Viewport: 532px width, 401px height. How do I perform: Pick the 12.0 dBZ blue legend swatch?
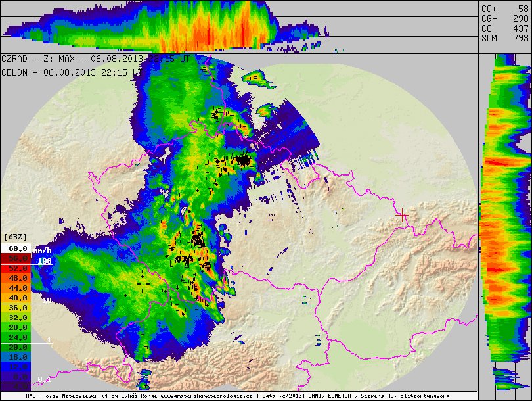click(16, 367)
